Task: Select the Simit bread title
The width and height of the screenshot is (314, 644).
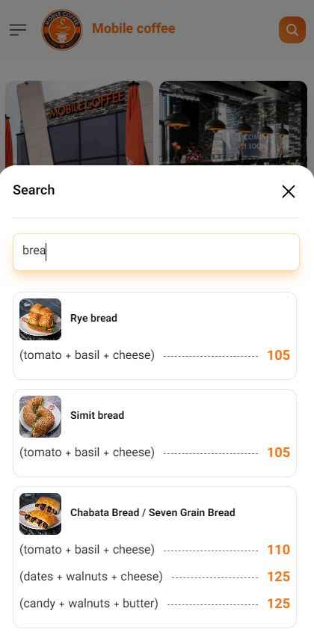Action: (97, 415)
